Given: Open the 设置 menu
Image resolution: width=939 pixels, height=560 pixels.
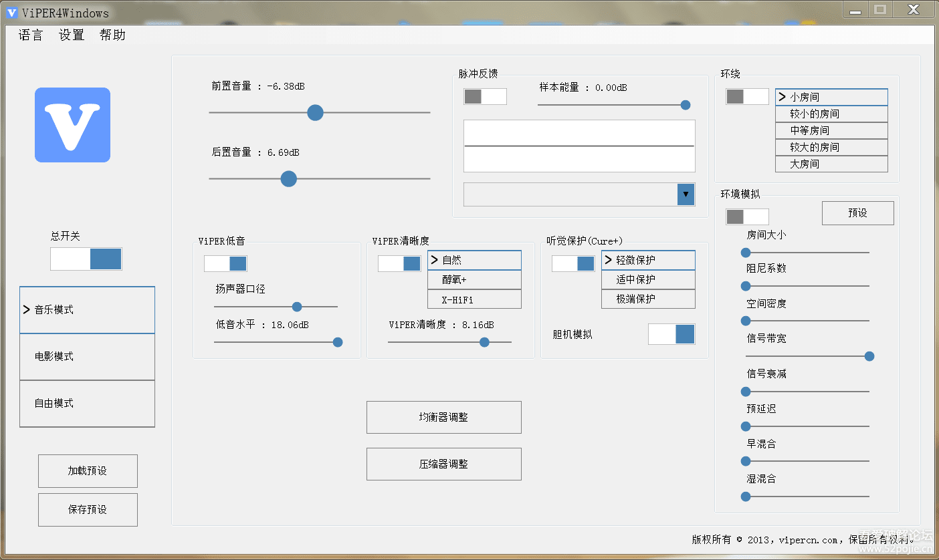Looking at the screenshot, I should tap(72, 35).
